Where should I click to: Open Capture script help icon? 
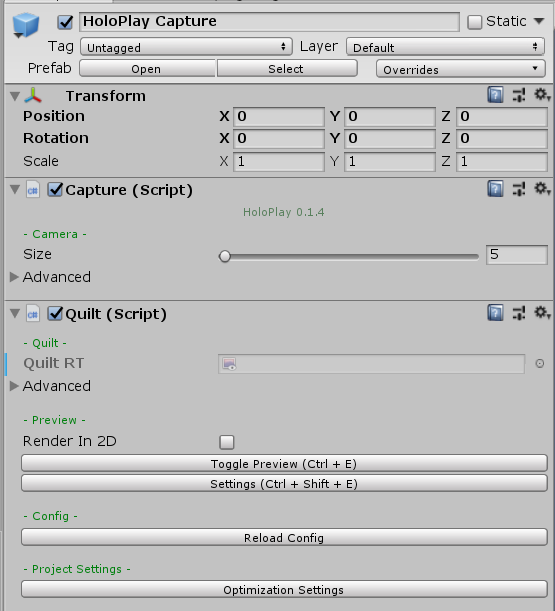(495, 189)
